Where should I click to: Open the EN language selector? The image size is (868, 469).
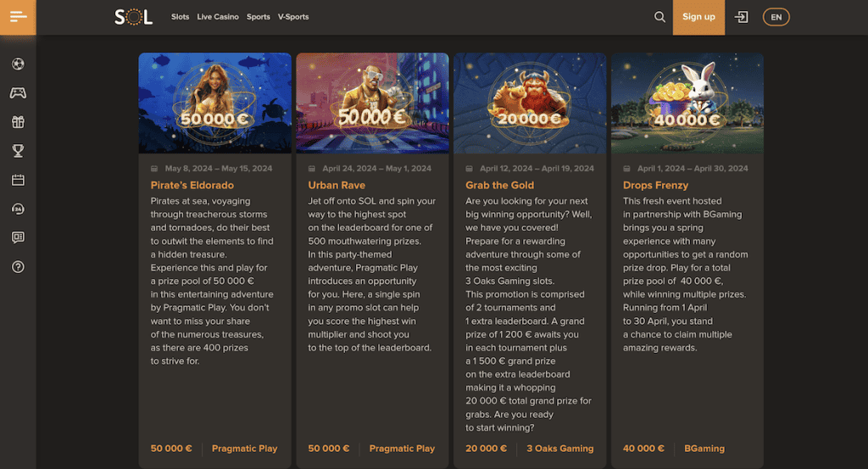776,17
